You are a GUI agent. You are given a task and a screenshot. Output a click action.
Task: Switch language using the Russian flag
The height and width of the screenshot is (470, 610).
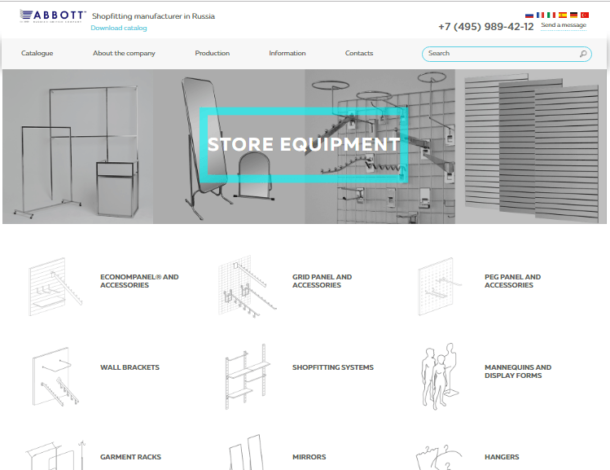click(529, 15)
